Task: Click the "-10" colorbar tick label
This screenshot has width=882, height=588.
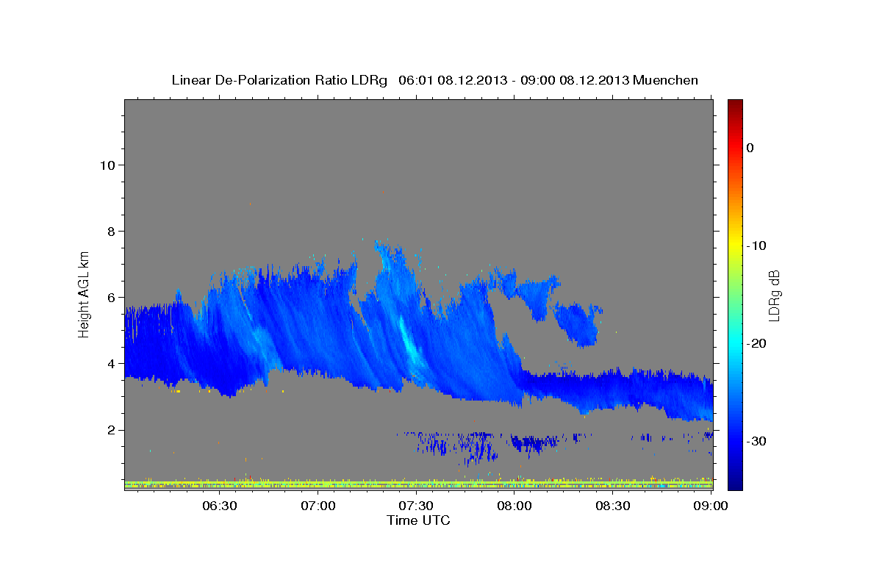Action: point(756,245)
